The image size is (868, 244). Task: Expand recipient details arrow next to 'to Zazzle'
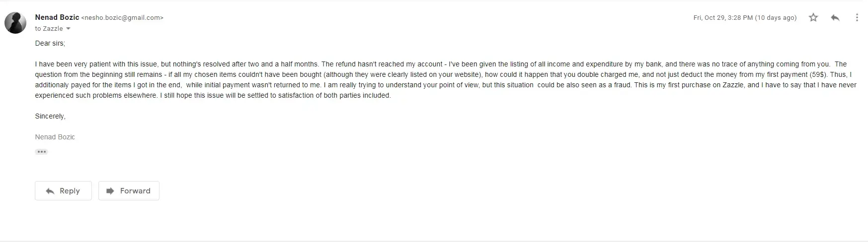(x=69, y=29)
